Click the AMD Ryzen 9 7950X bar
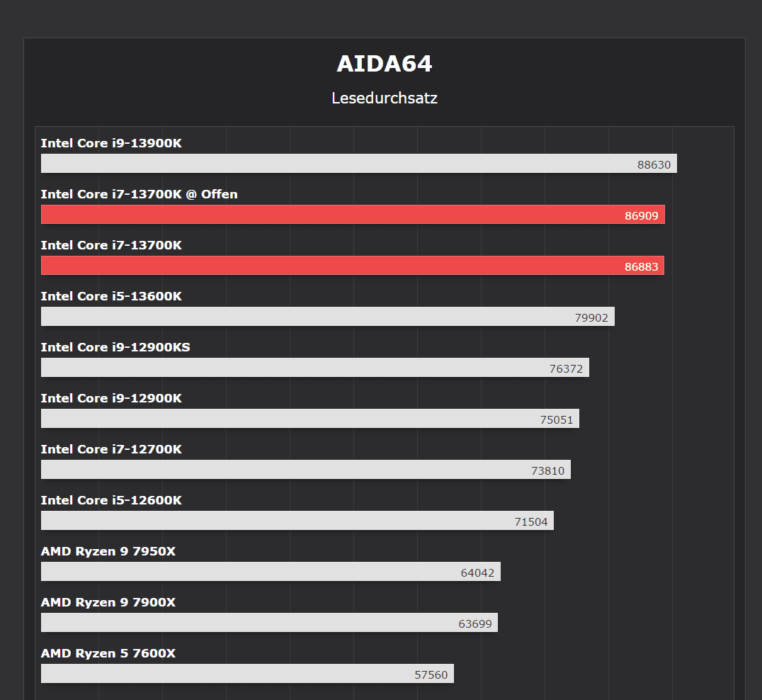This screenshot has width=762, height=700. [x=271, y=572]
